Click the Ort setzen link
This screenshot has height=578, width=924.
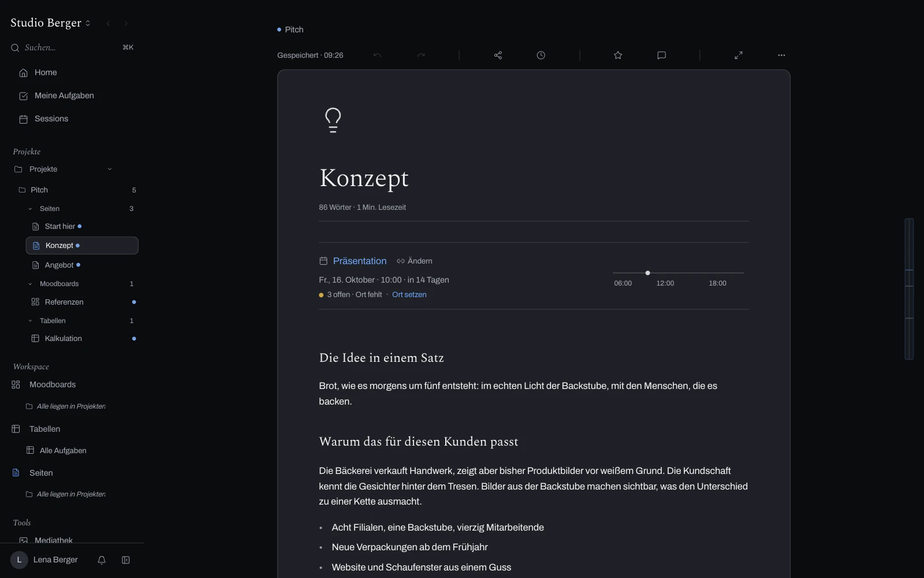[409, 295]
